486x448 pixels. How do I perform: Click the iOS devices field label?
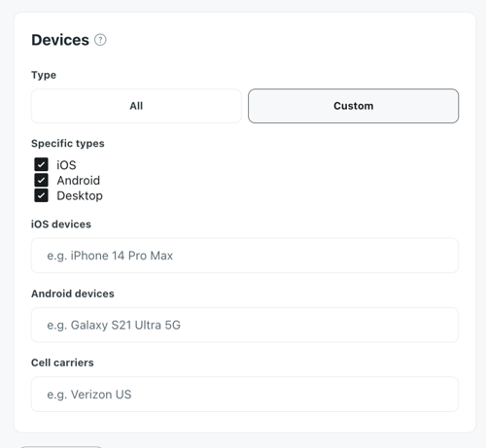[x=61, y=224]
